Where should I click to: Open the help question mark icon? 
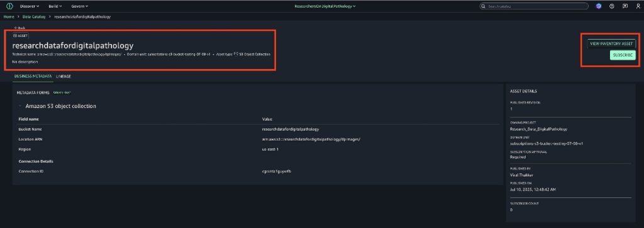tap(611, 6)
